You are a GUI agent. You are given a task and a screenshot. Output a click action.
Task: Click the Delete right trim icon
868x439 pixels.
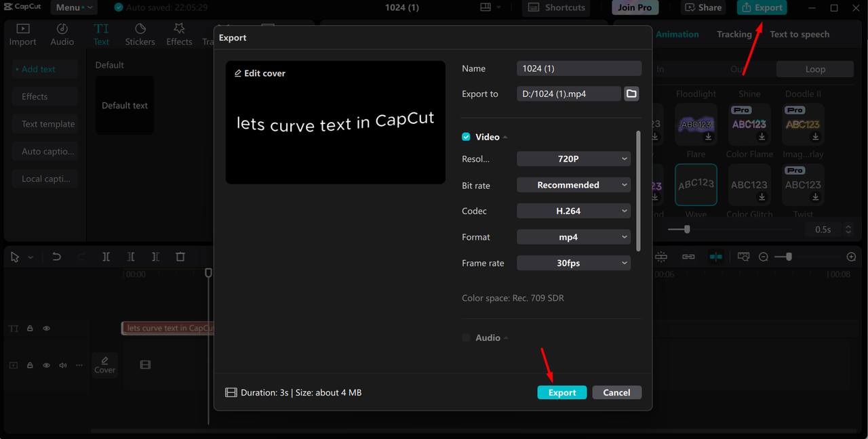(x=155, y=257)
